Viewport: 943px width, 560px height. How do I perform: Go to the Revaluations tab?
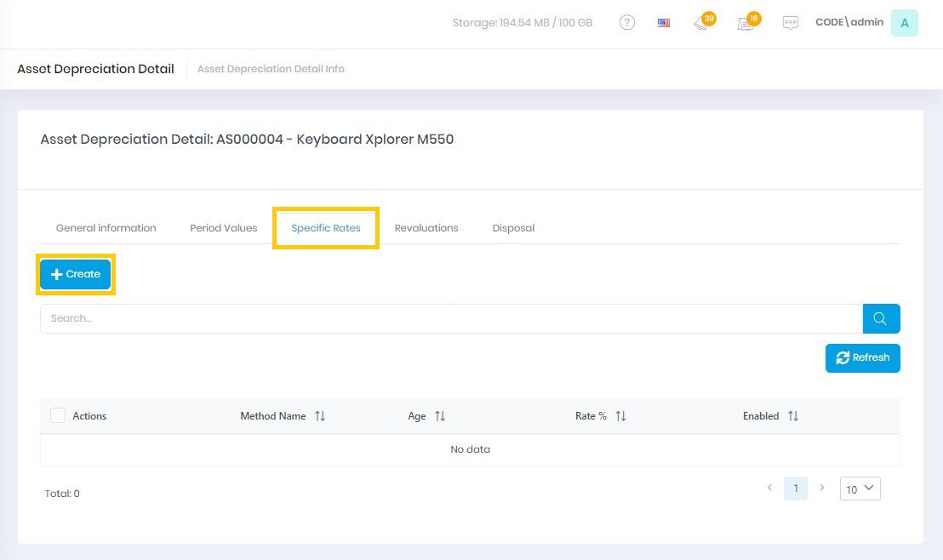click(426, 228)
